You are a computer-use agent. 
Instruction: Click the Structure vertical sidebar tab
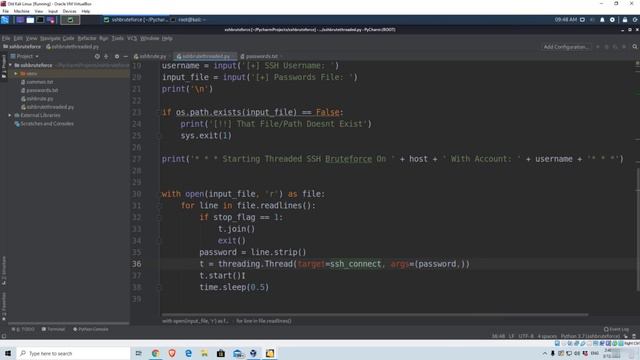coord(4,271)
